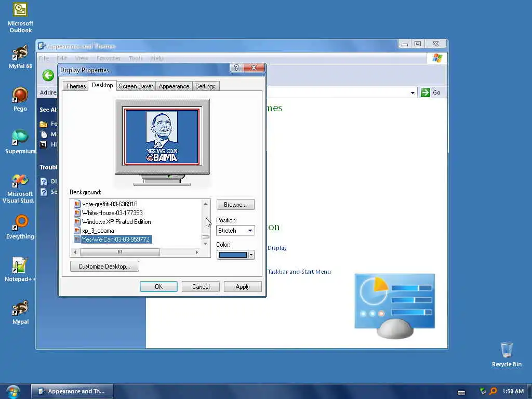Open the Settings tab
532x399 pixels.
pos(205,86)
